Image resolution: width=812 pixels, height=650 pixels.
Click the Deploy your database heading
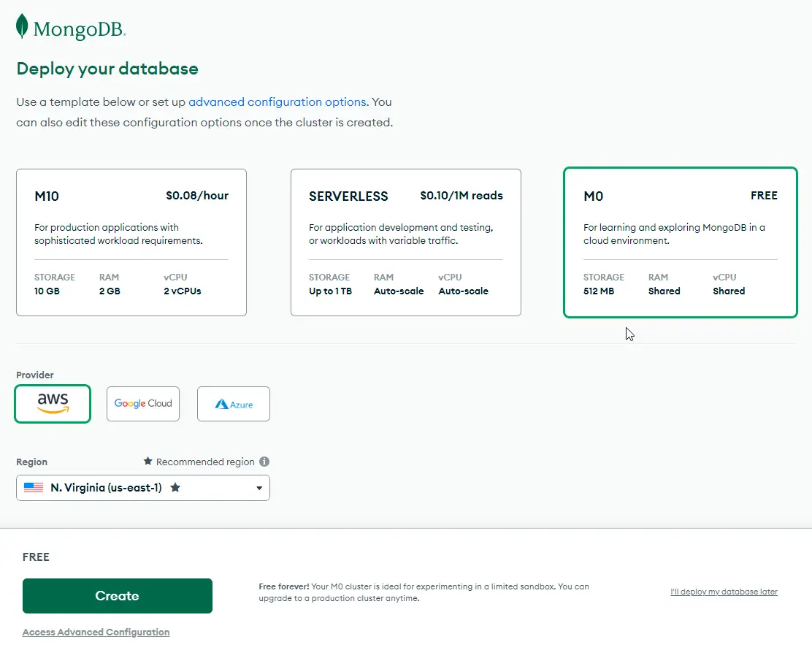click(x=107, y=69)
